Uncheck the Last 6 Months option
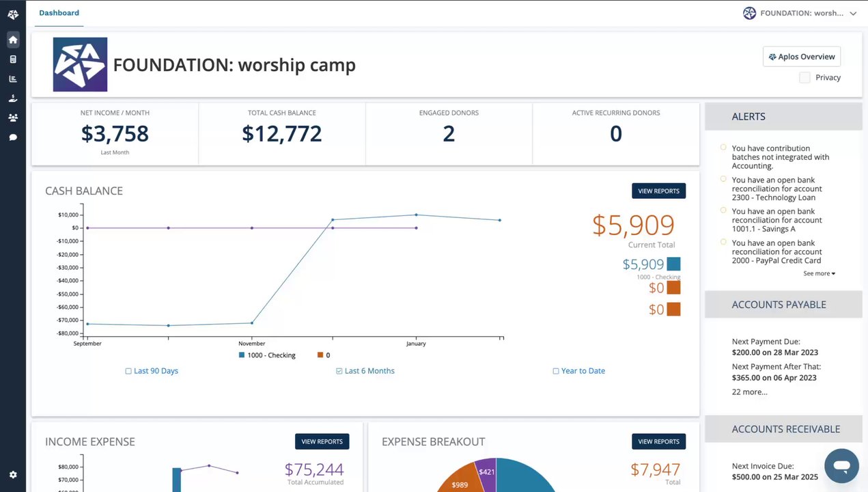Image resolution: width=868 pixels, height=492 pixels. tap(339, 371)
